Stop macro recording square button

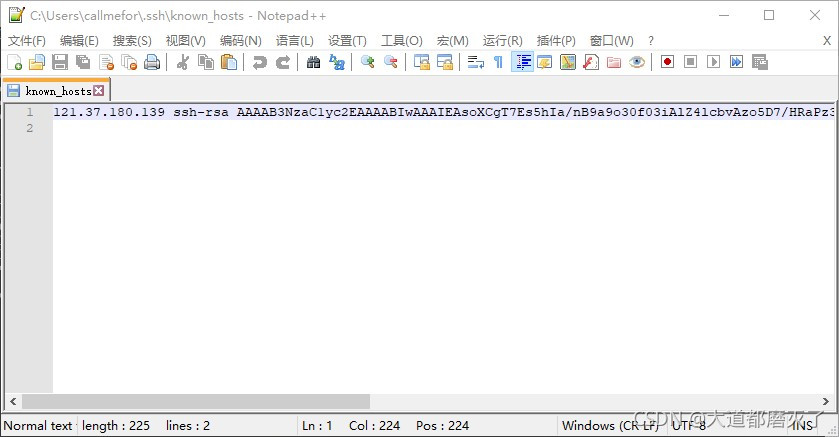click(x=691, y=62)
